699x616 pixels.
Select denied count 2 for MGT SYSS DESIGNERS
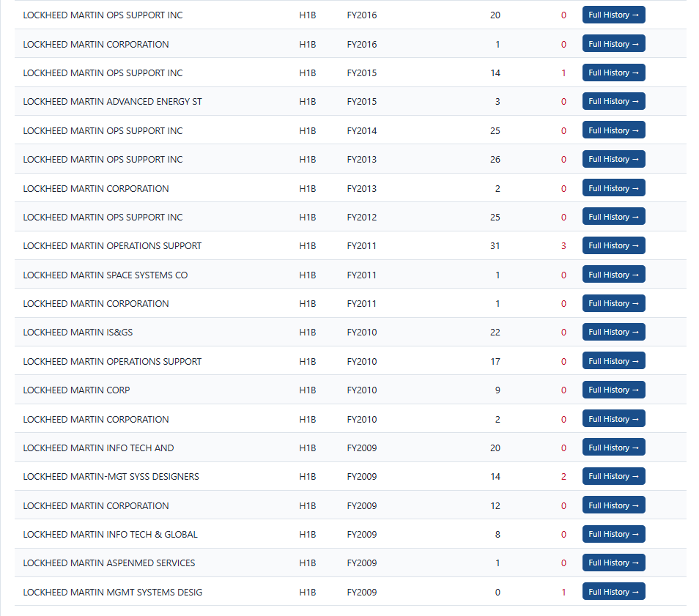click(x=563, y=477)
